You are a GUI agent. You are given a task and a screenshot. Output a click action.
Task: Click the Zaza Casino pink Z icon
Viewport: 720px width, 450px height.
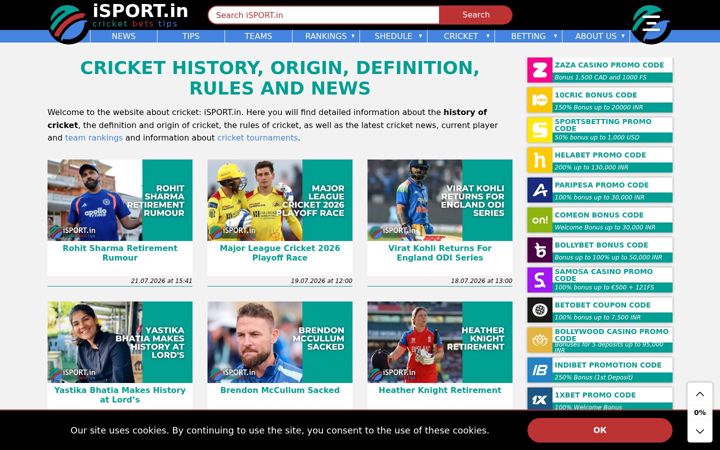pyautogui.click(x=540, y=70)
